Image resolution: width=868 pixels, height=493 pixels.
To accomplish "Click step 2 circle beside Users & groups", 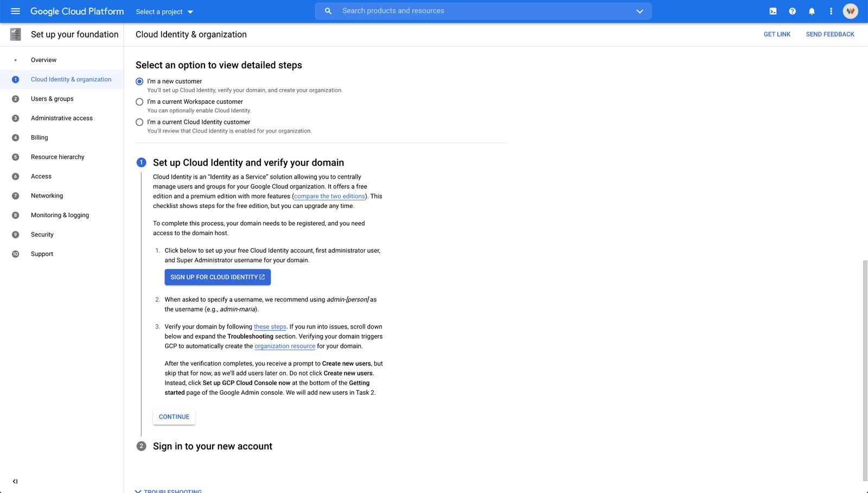I will tap(15, 99).
